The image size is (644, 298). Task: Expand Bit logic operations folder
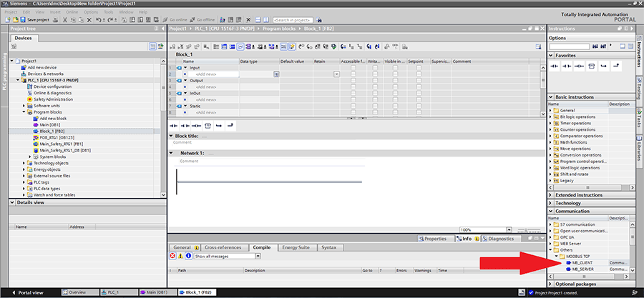tap(551, 116)
